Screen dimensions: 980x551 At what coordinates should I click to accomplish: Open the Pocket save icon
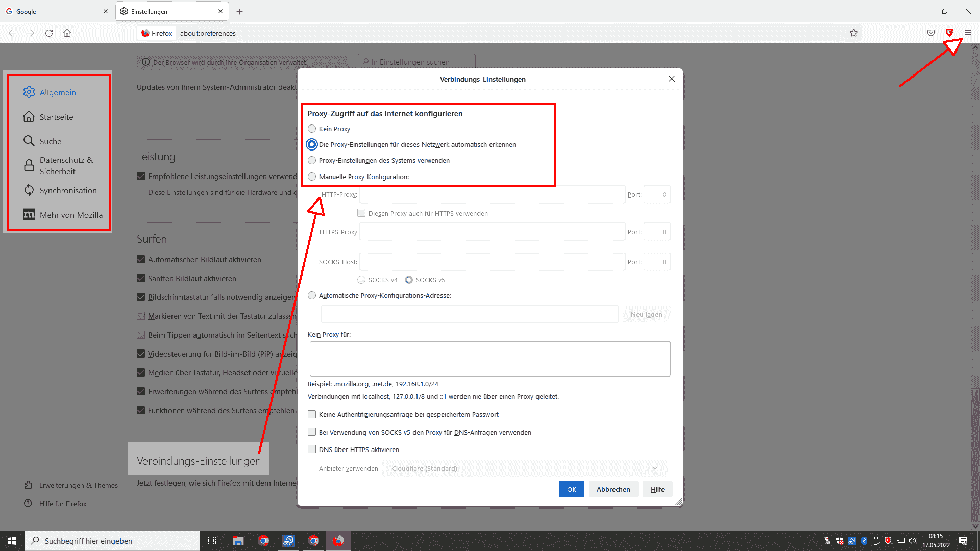[x=931, y=33]
